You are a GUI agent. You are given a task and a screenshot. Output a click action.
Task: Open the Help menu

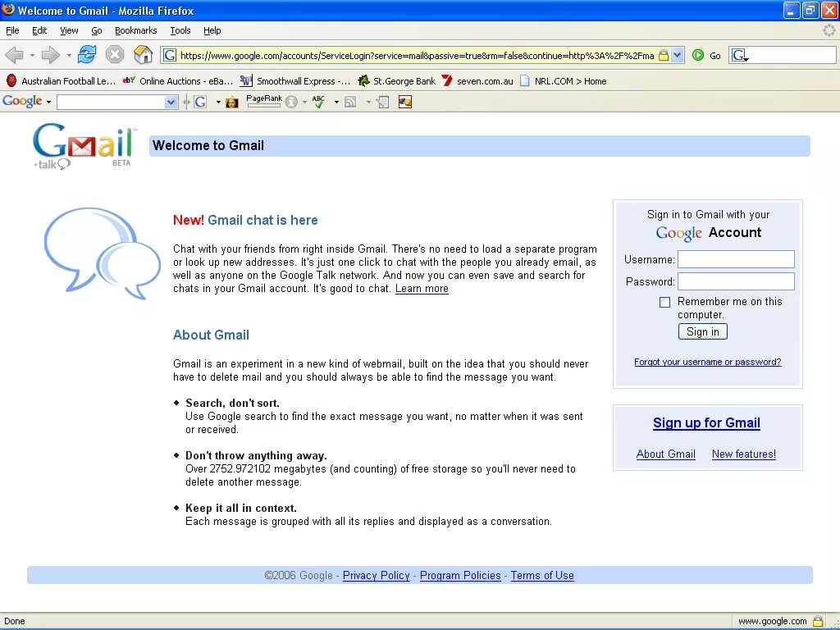pos(212,30)
